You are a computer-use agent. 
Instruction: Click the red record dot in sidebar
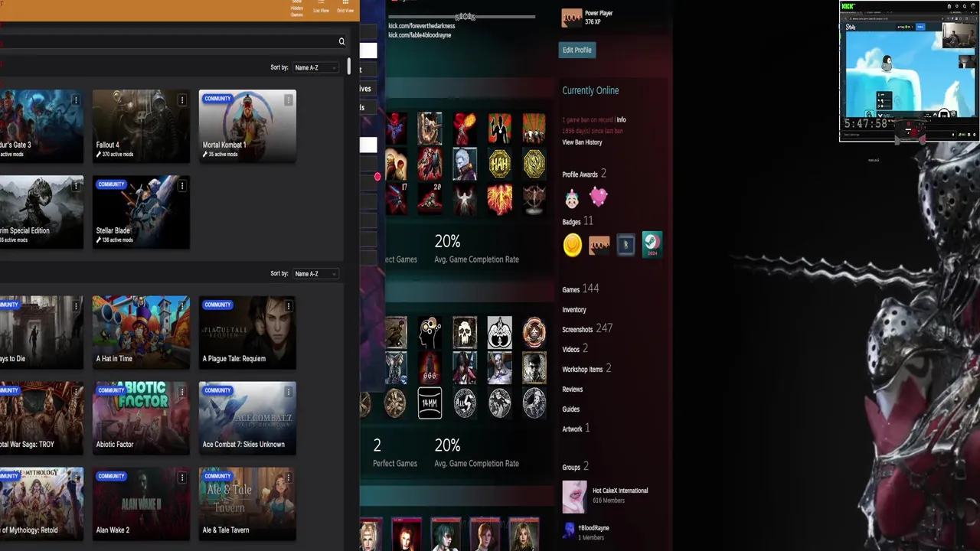pyautogui.click(x=377, y=177)
